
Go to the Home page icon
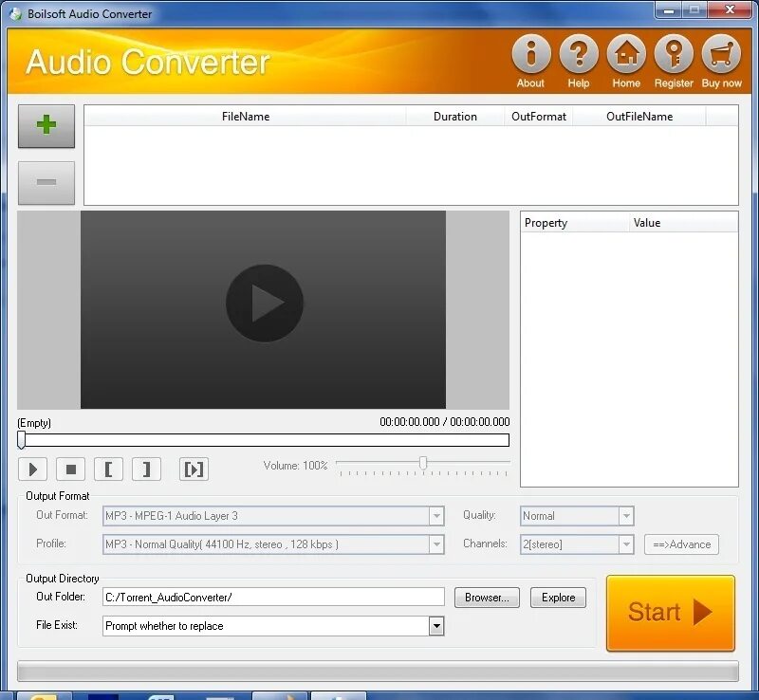tap(626, 53)
